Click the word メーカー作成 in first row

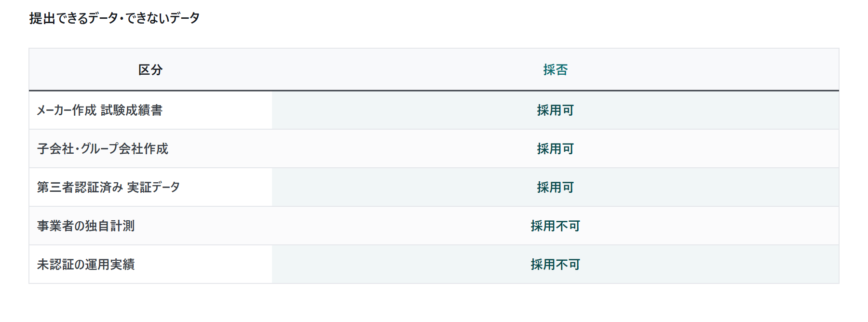click(67, 110)
